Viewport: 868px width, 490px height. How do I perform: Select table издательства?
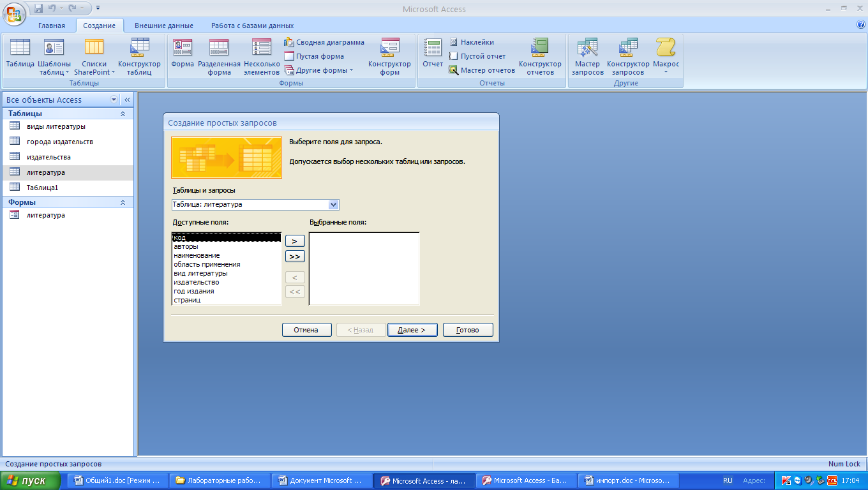tap(68, 157)
